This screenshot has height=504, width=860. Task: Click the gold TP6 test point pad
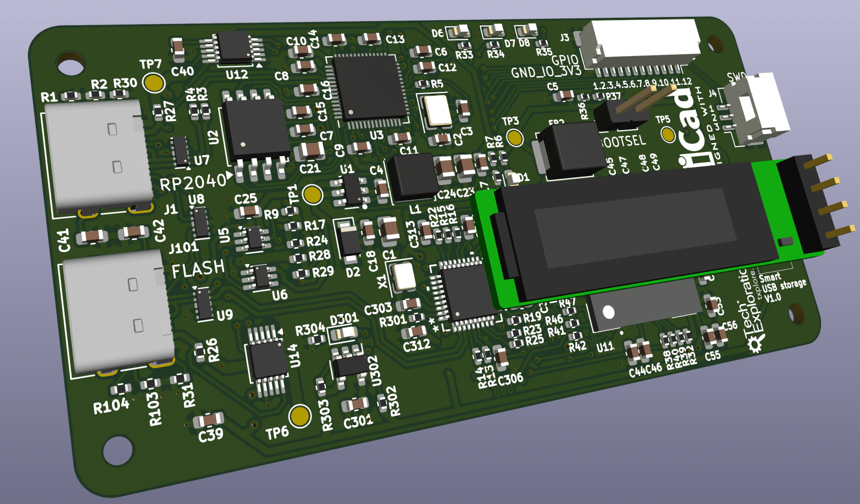point(300,415)
